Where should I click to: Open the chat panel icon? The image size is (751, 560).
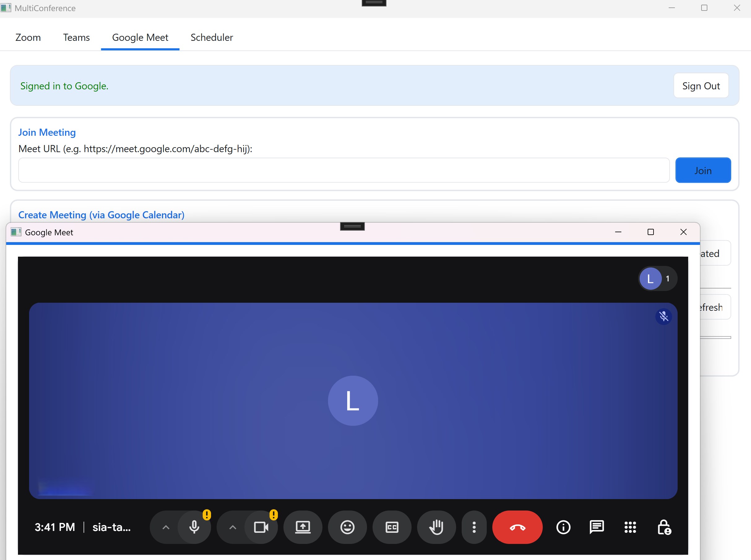tap(596, 527)
